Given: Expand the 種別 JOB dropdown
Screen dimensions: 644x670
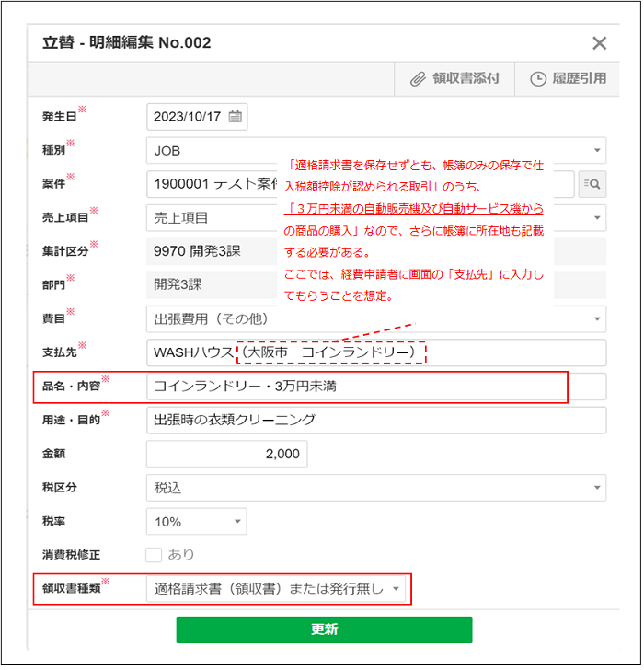Looking at the screenshot, I should click(597, 150).
